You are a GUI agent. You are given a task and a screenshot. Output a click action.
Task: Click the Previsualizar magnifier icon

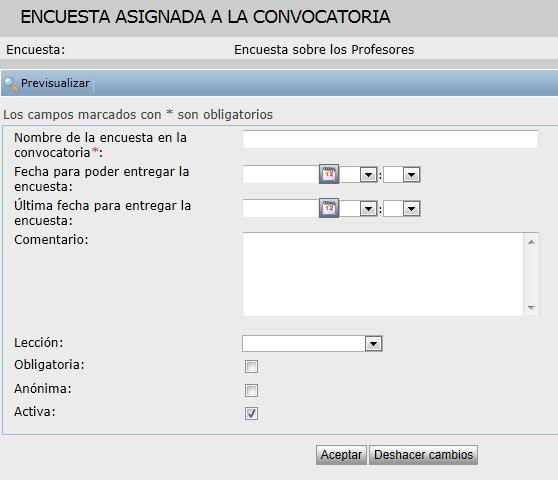coord(10,84)
